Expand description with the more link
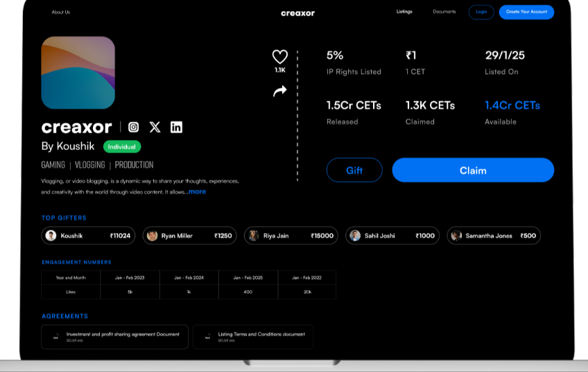This screenshot has width=588, height=372. coord(197,192)
